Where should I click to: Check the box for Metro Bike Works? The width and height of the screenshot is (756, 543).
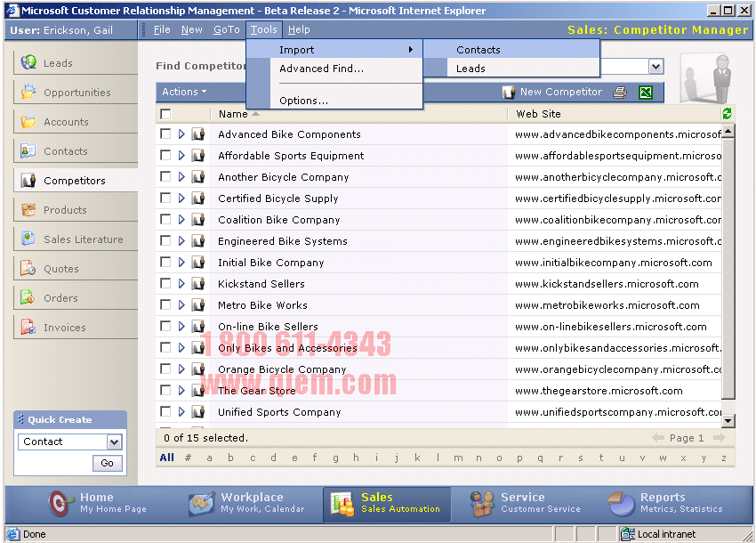point(165,304)
